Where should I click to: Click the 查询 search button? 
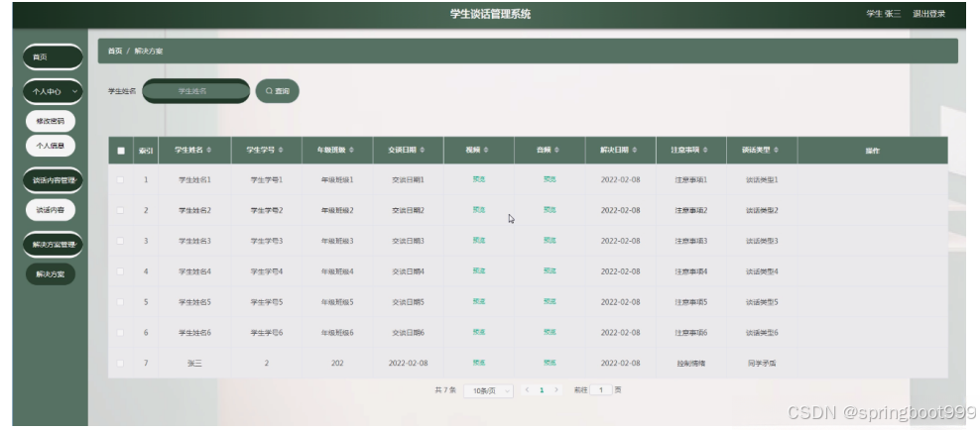point(278,91)
